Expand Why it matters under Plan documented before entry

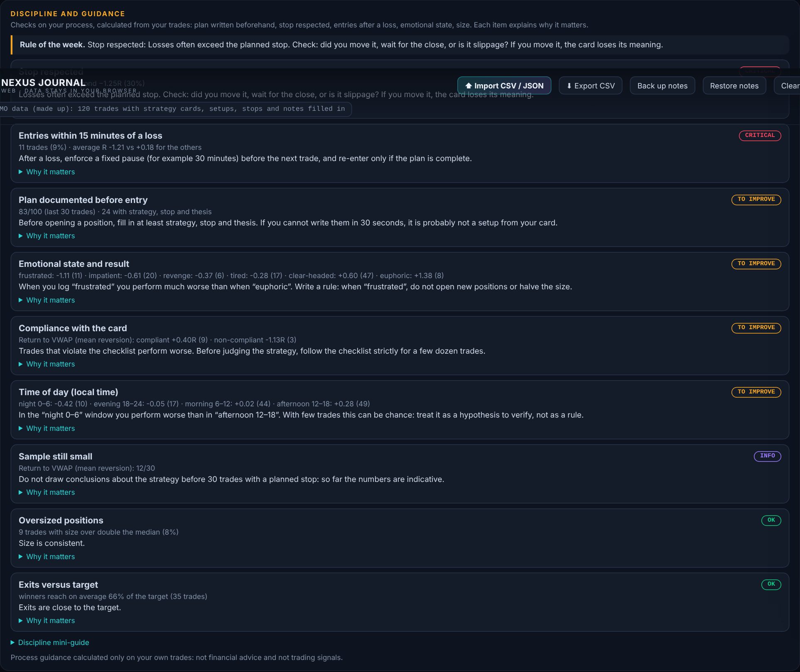point(47,236)
